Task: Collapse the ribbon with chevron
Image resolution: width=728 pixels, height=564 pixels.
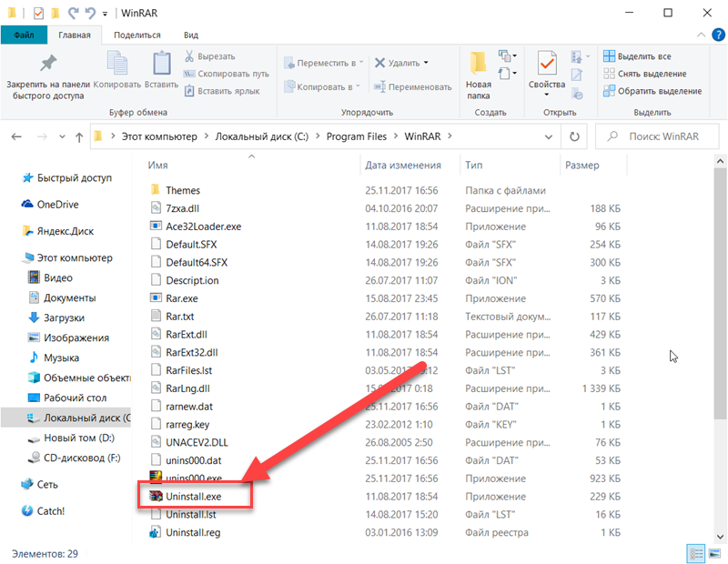Action: click(701, 35)
